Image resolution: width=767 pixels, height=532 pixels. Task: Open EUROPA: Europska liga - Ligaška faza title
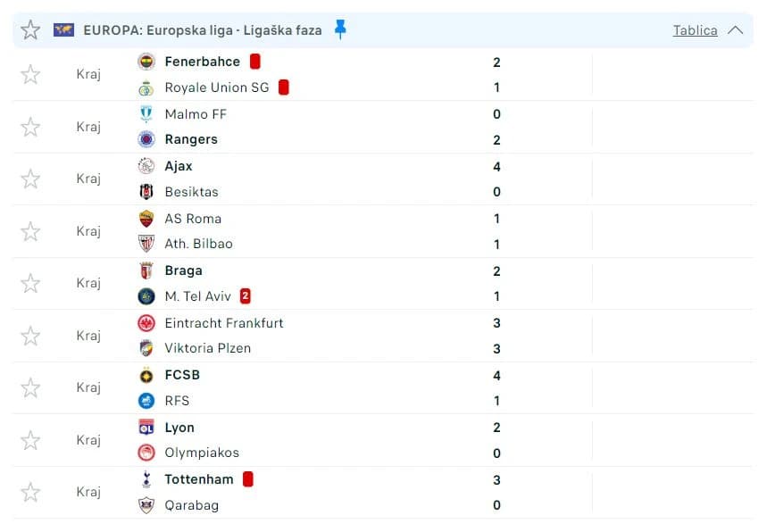click(x=203, y=30)
